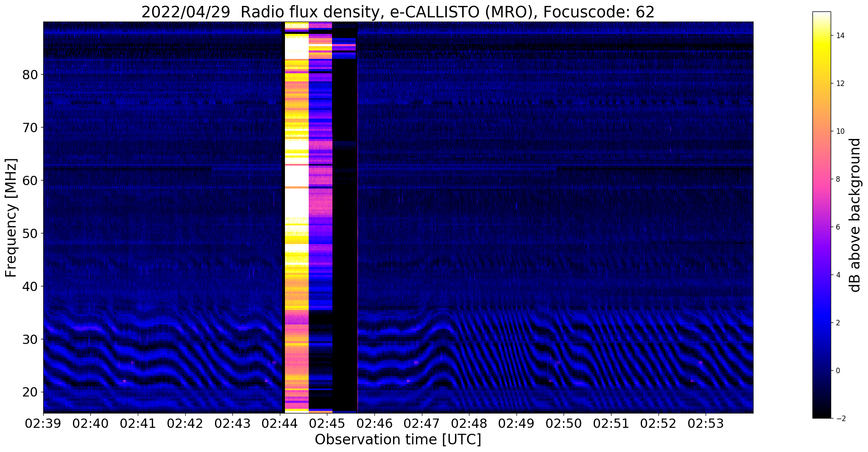The height and width of the screenshot is (452, 868).
Task: Click the 02:43 time tick label
Action: [x=232, y=423]
